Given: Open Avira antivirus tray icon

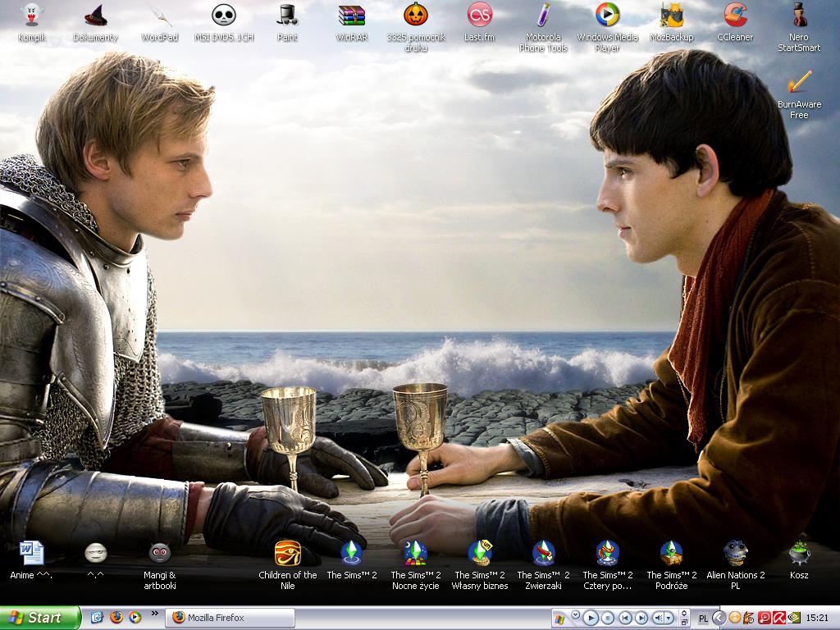Looking at the screenshot, I should point(779,619).
